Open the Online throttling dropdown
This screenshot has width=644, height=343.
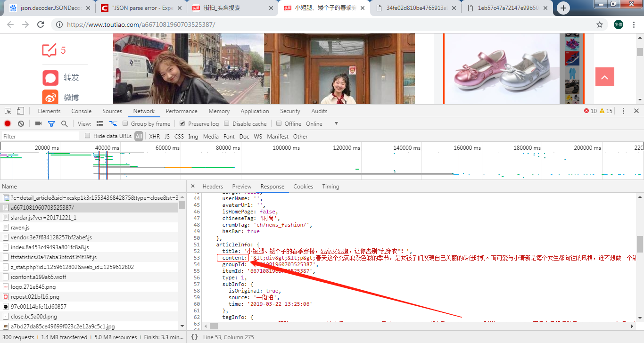click(x=322, y=123)
